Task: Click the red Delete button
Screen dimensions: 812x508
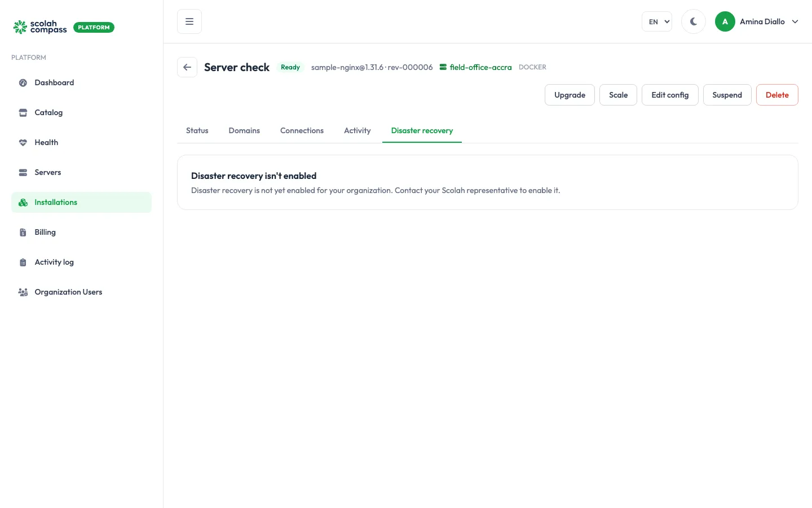Action: [x=777, y=95]
